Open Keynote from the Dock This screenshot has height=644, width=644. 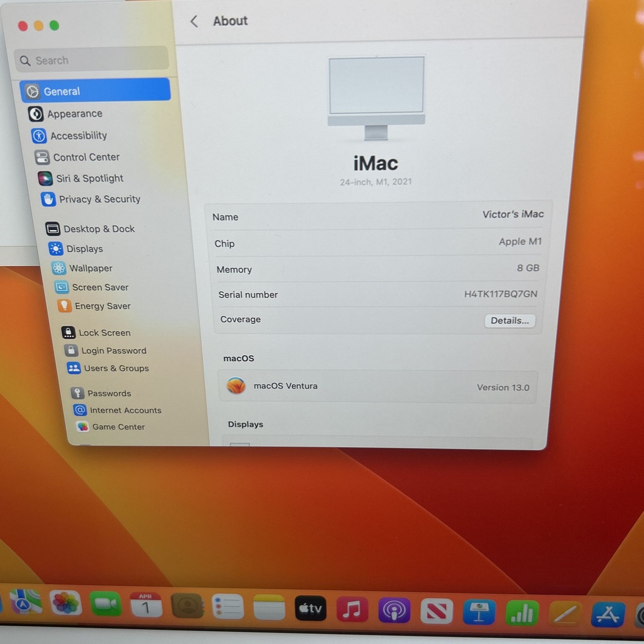pyautogui.click(x=479, y=612)
